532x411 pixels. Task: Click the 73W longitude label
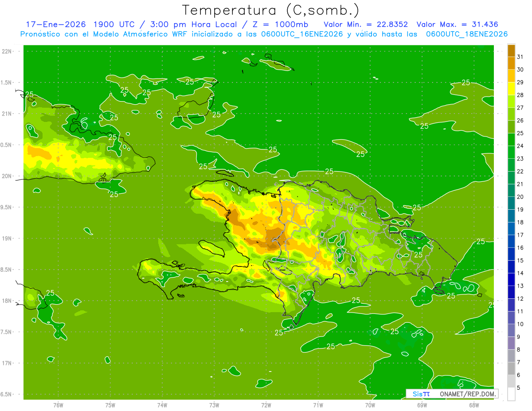coord(214,405)
